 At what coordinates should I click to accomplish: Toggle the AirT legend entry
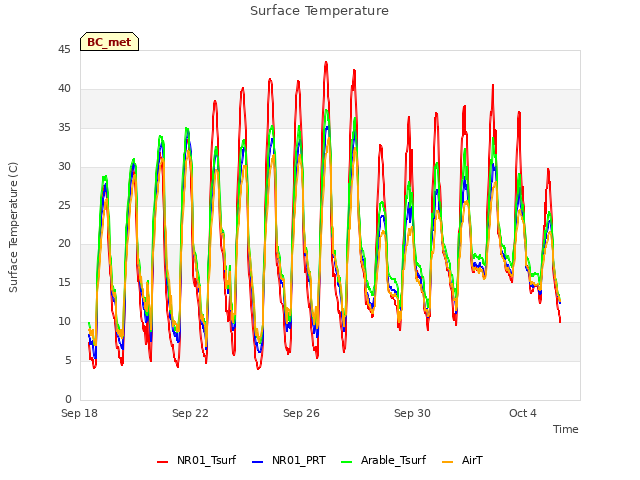462,460
